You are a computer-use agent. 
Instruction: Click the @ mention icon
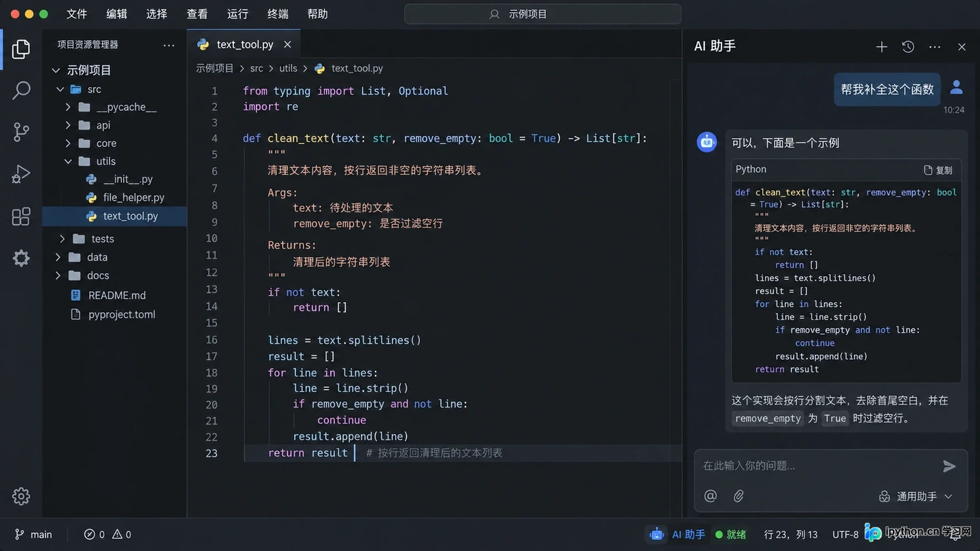(x=710, y=496)
